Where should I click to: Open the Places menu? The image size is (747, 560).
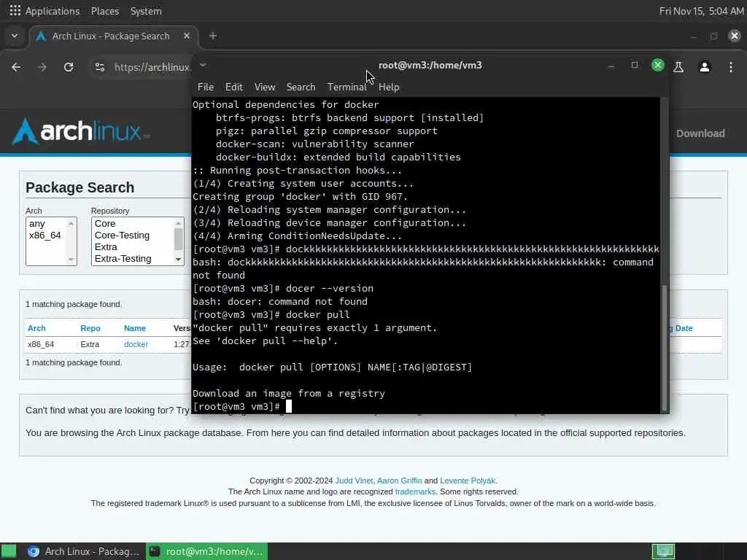105,11
